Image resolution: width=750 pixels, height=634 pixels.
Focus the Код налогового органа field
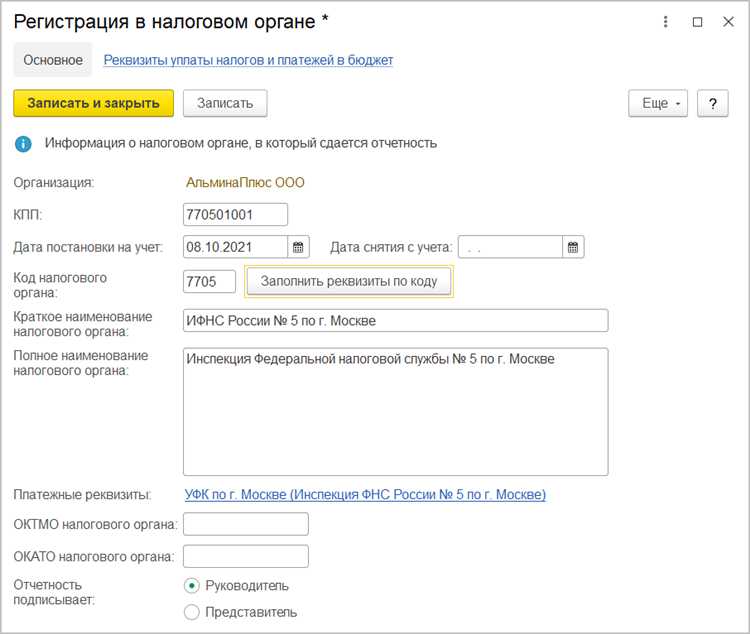click(x=209, y=281)
